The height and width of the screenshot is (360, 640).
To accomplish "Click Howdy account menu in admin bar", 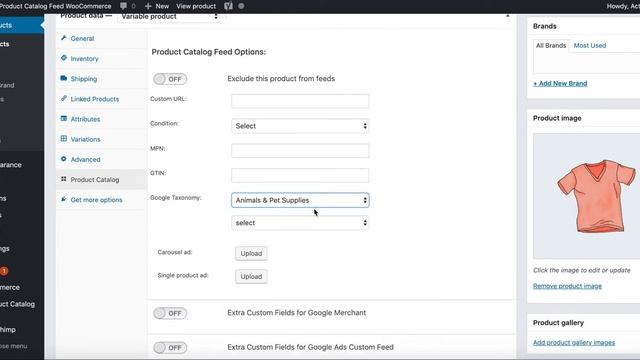I will point(623,6).
